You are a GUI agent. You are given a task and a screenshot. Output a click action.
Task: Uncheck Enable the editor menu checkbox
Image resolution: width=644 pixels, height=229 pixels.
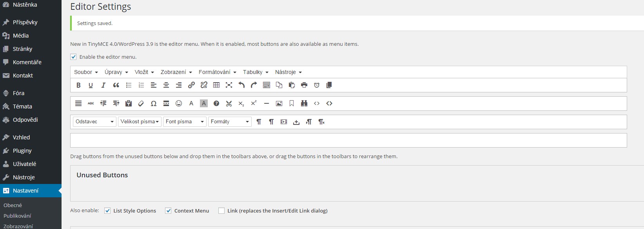pyautogui.click(x=73, y=57)
